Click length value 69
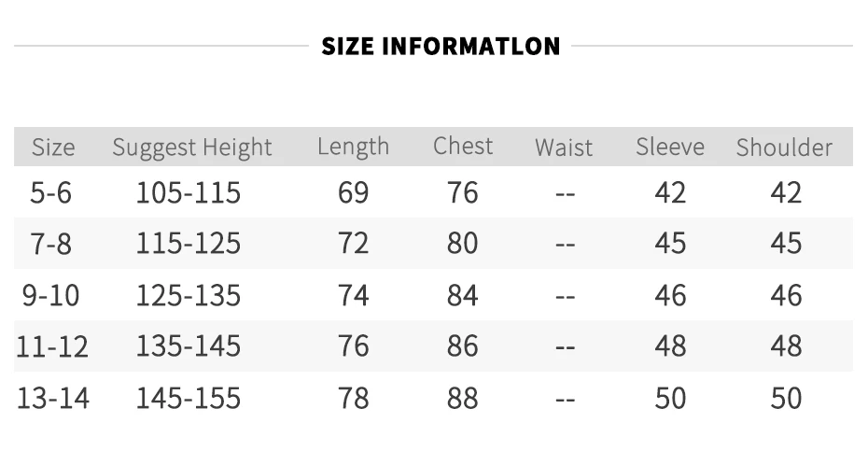This screenshot has width=868, height=465. click(353, 192)
